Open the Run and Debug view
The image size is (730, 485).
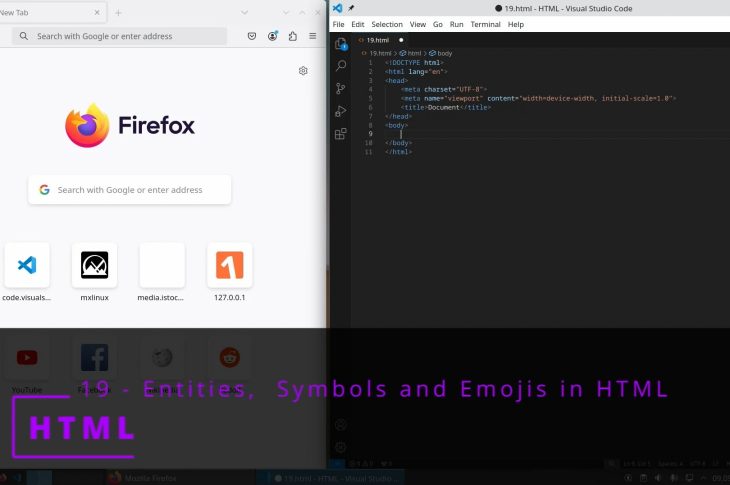point(341,111)
